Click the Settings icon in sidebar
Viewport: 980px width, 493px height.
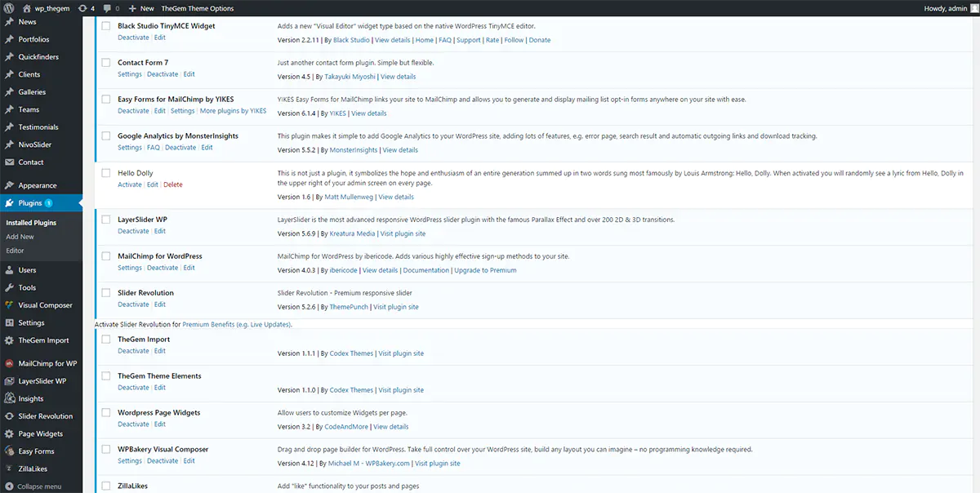pos(9,322)
